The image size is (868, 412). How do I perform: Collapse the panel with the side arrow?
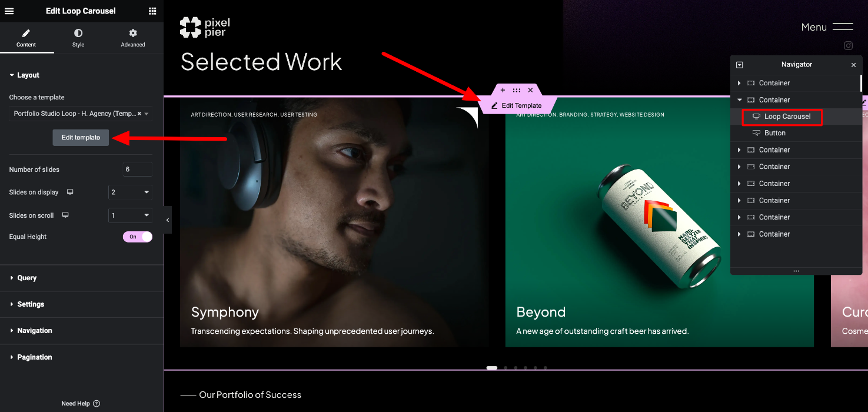click(x=168, y=220)
